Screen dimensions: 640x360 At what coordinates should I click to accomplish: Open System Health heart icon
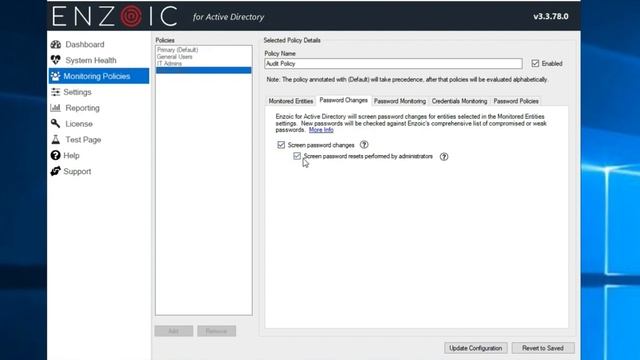click(x=56, y=60)
